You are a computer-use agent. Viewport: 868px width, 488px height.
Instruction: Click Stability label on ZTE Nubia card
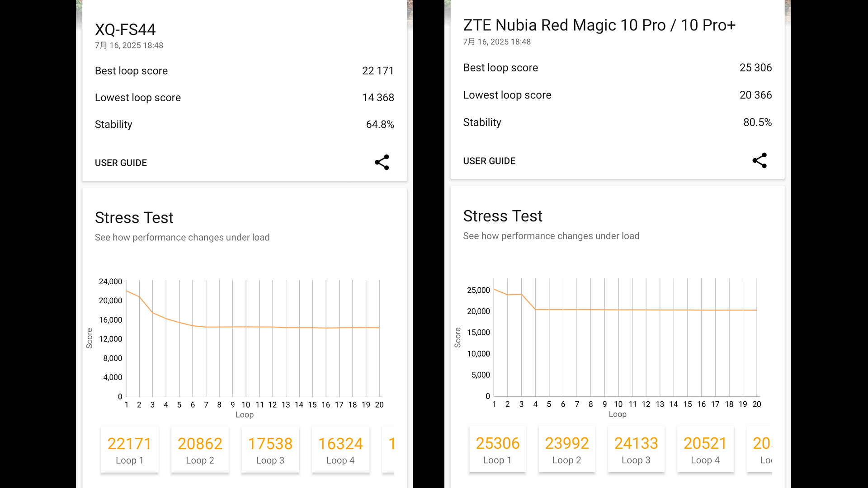(x=482, y=122)
